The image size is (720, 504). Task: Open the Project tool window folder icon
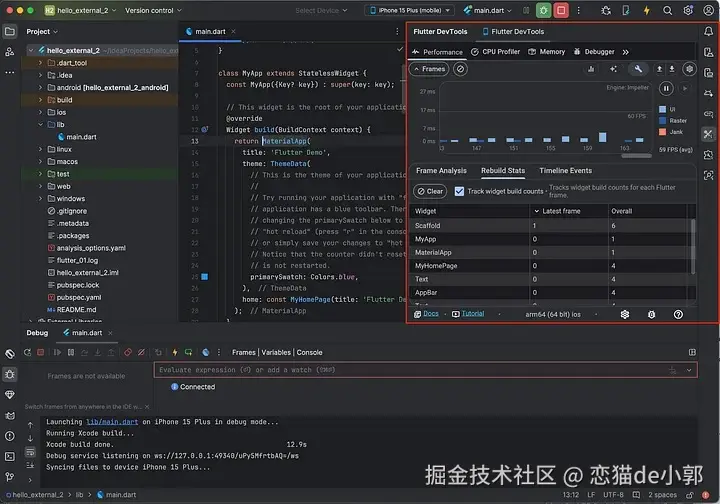(x=10, y=31)
